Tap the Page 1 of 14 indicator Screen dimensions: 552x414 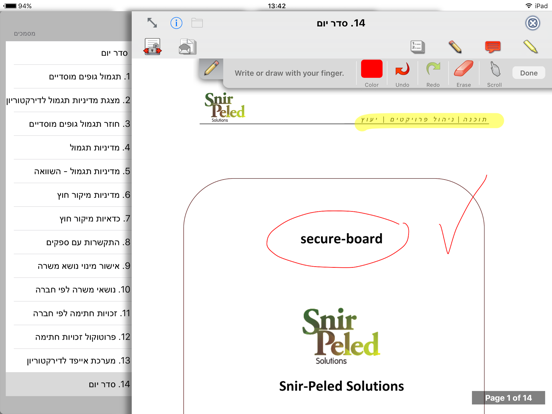point(508,398)
